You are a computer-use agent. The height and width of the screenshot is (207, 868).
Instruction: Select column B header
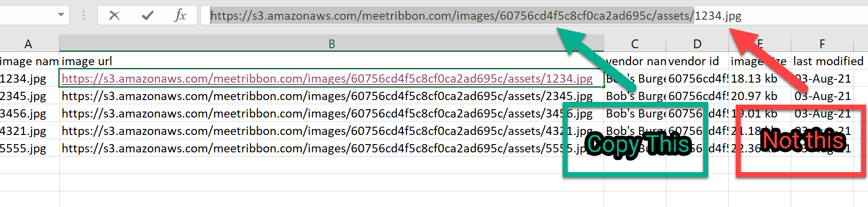pyautogui.click(x=332, y=44)
